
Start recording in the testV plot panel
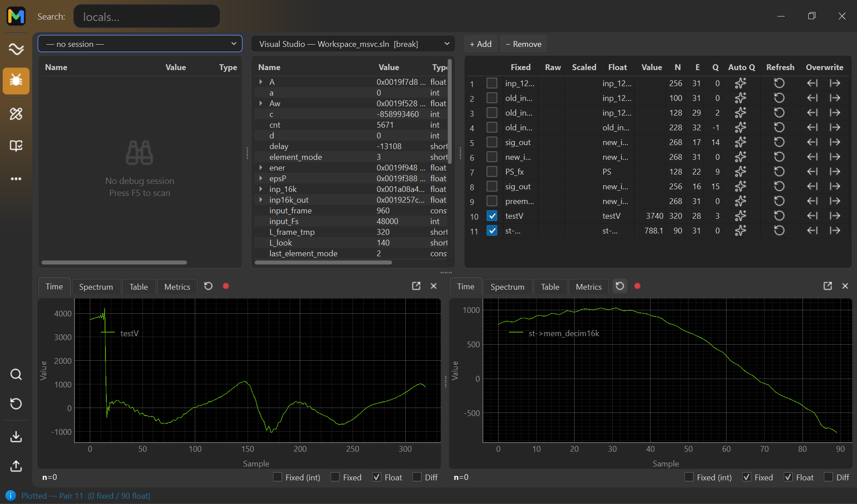(x=226, y=286)
